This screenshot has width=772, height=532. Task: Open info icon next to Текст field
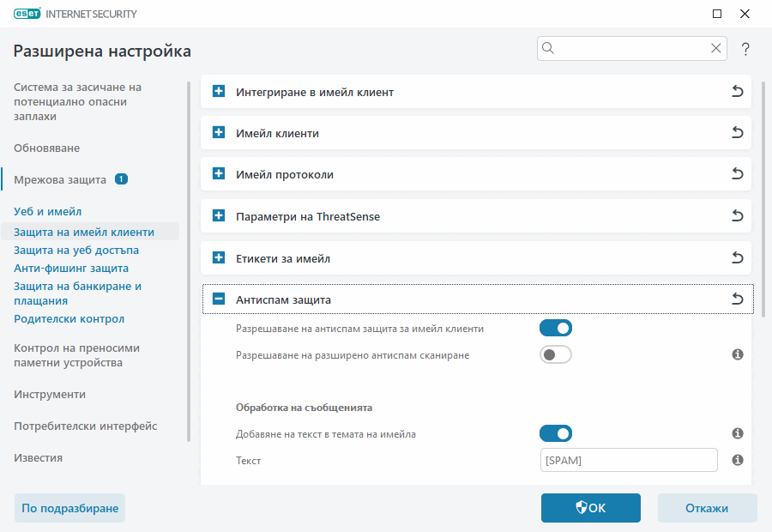click(x=737, y=461)
